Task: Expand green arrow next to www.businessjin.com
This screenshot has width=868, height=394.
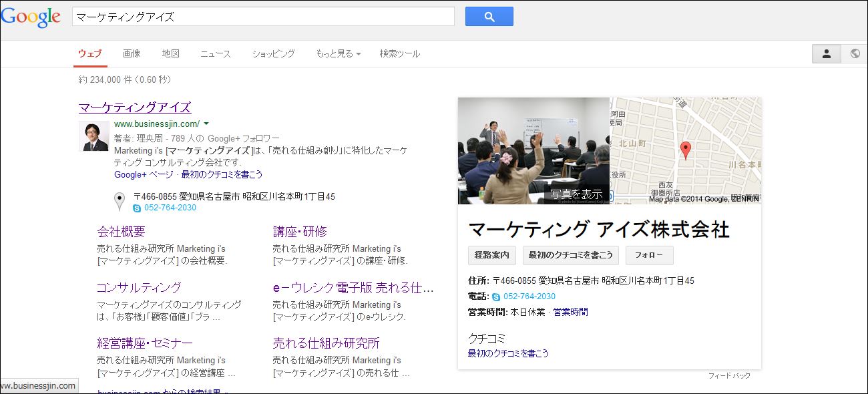Action: tap(206, 124)
